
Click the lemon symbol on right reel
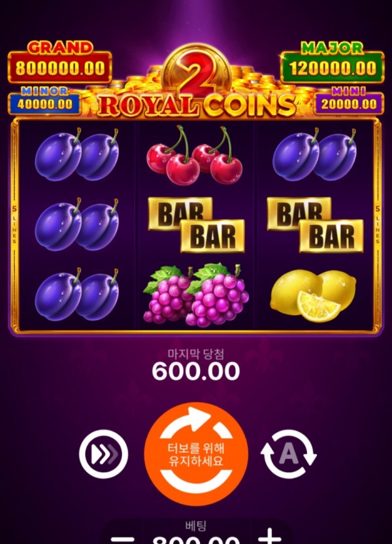coord(313,296)
